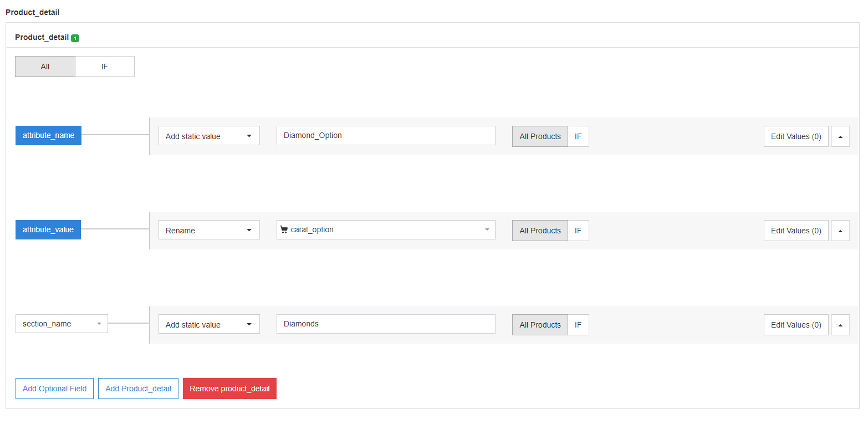Click the cart icon beside carat_option
The height and width of the screenshot is (424, 868).
point(284,230)
